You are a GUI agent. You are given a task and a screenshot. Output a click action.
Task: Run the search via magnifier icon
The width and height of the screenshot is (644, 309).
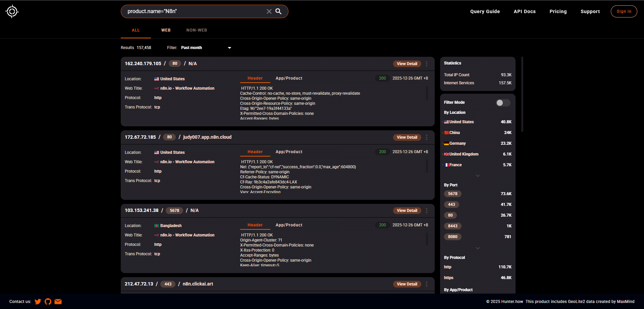coord(278,11)
